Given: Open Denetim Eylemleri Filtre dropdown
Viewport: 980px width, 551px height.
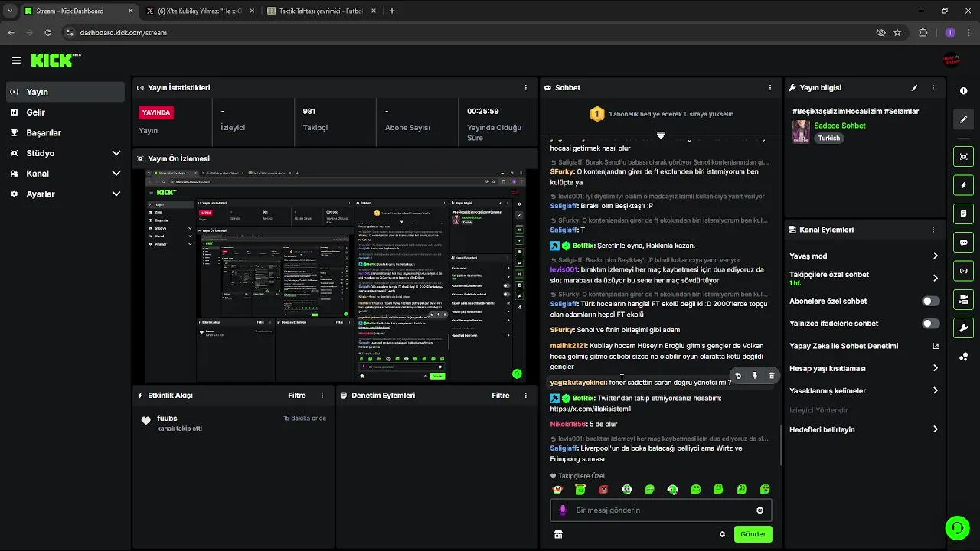Looking at the screenshot, I should [x=501, y=396].
